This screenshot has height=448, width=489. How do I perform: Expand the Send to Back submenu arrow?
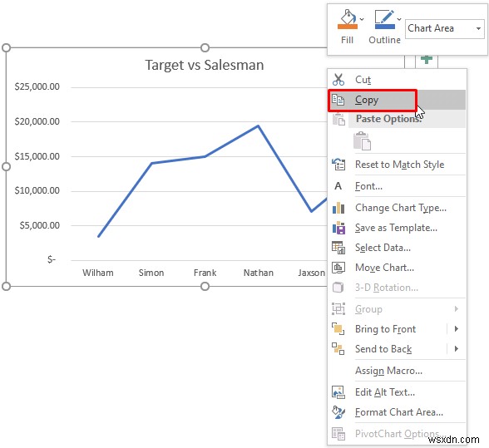[x=457, y=349]
